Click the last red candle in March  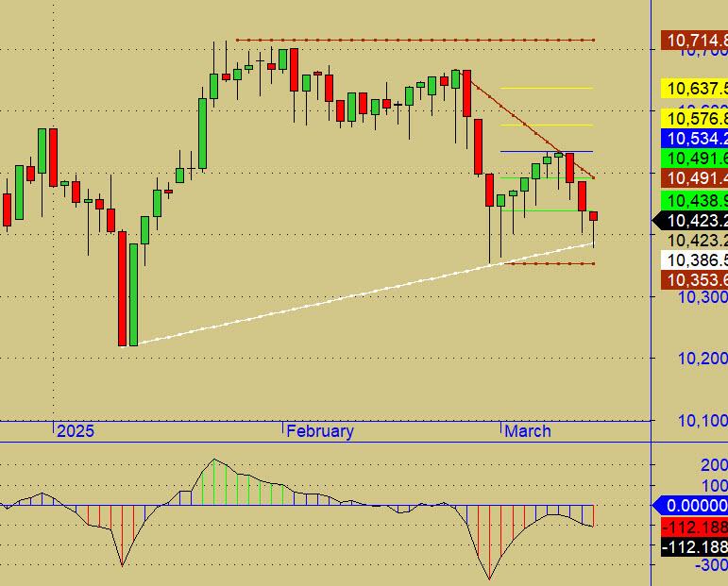(x=593, y=216)
